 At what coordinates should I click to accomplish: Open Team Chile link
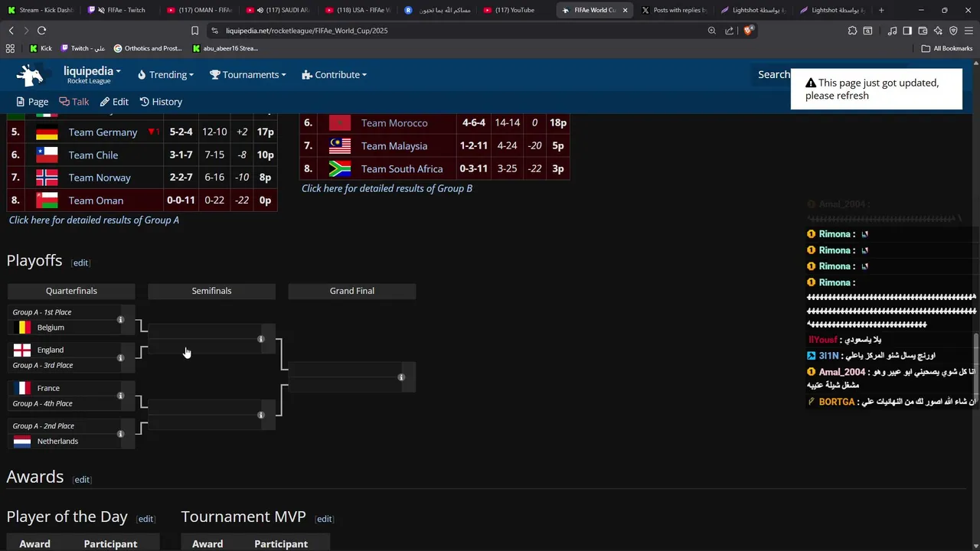pos(93,155)
